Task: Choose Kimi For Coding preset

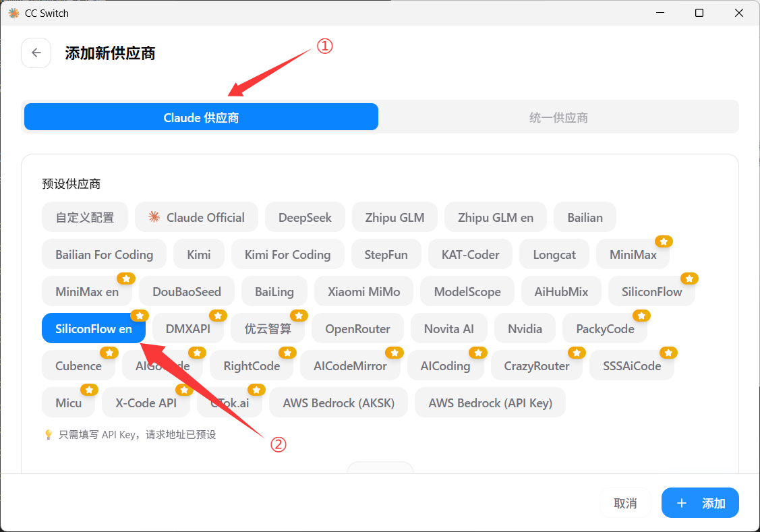Action: (x=287, y=254)
